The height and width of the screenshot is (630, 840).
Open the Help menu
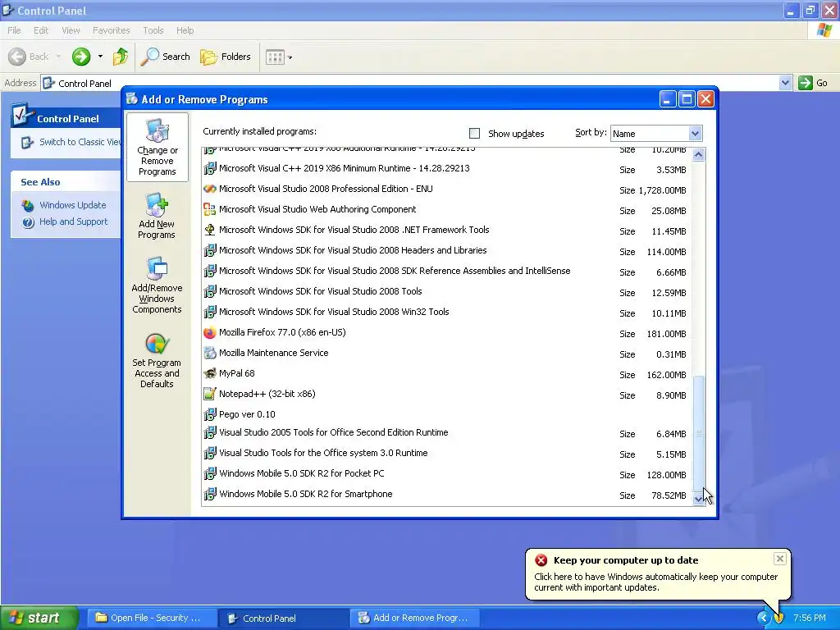tap(185, 30)
